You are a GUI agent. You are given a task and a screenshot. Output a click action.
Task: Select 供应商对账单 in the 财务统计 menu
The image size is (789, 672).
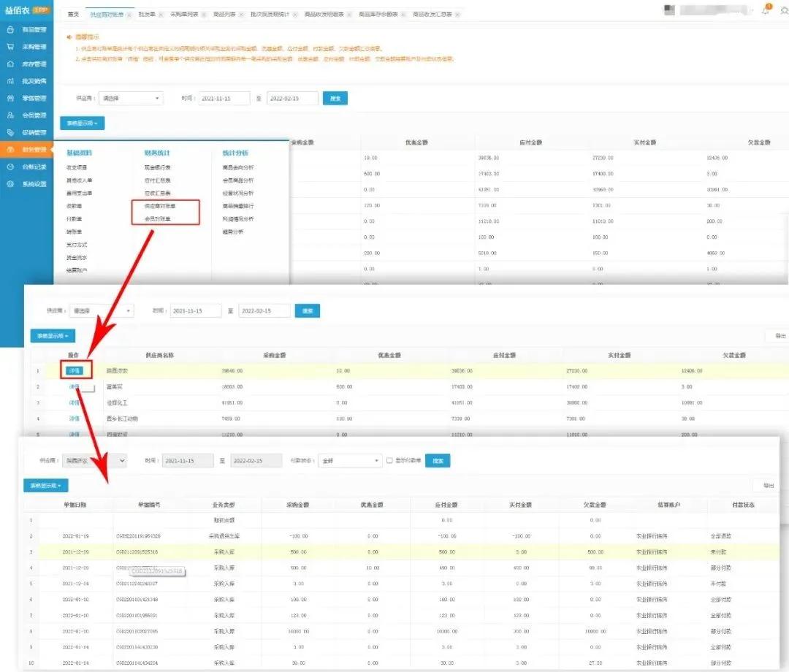pos(159,207)
